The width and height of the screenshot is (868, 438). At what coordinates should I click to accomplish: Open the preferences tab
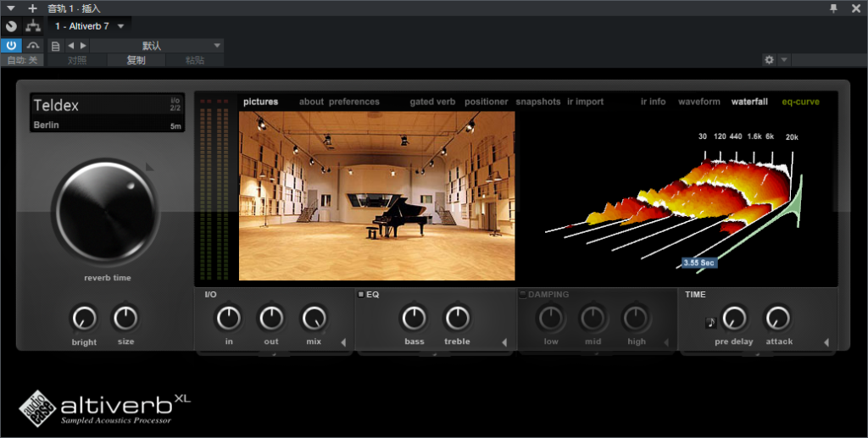point(354,102)
